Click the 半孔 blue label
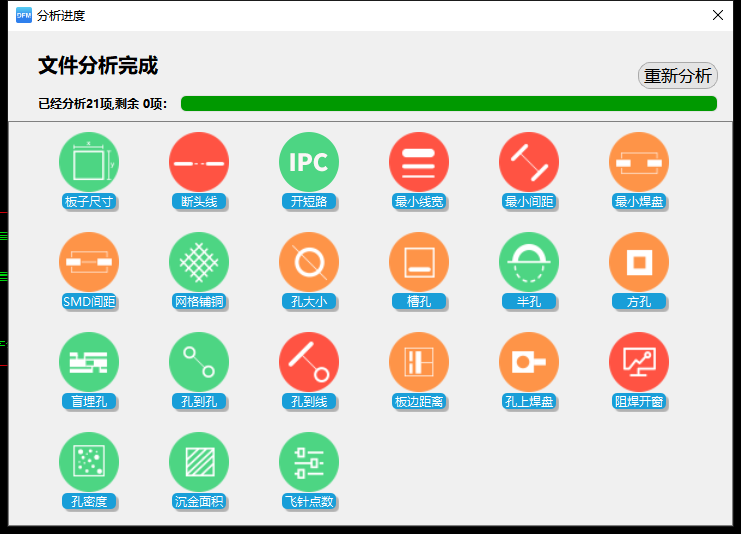The image size is (741, 534). pos(529,301)
